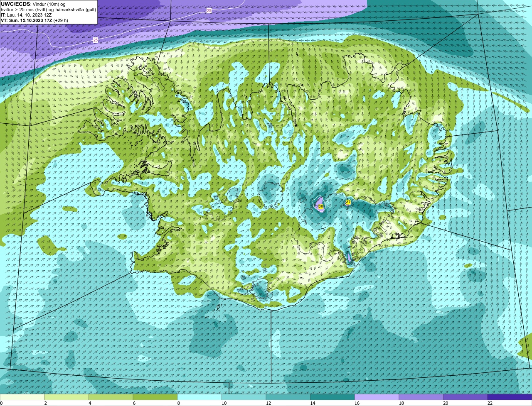Click the scale tick label '14'
532x406 pixels.
pyautogui.click(x=313, y=403)
